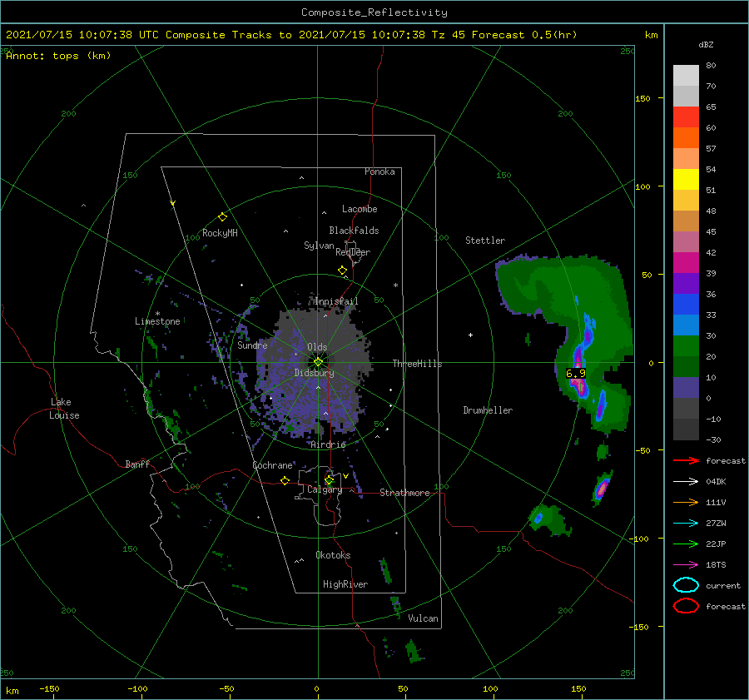Click the orange 111V arrow in legend
749x700 pixels.
686,502
